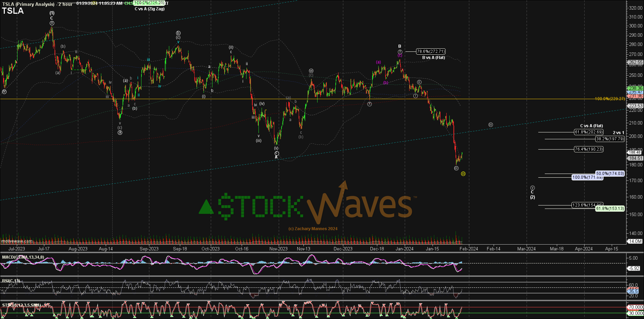Click the stochastic 70.0000 level tag
Screen dimensions: 644x319
[635, 307]
